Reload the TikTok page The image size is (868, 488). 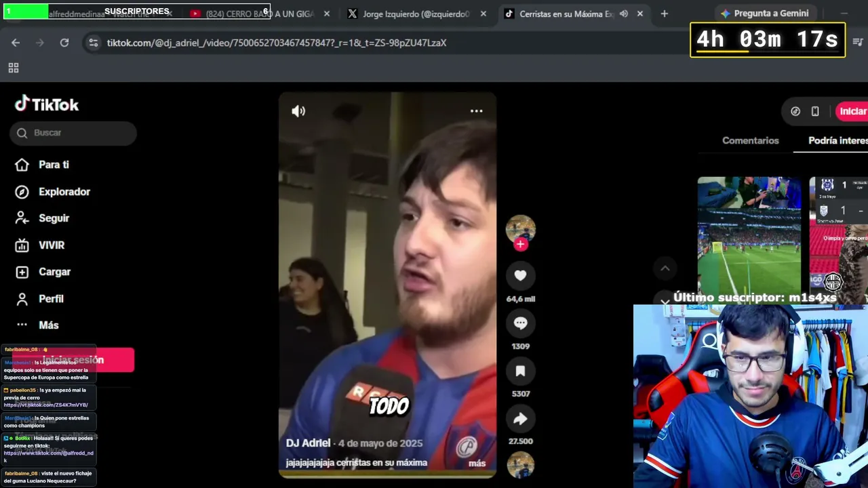(x=64, y=43)
